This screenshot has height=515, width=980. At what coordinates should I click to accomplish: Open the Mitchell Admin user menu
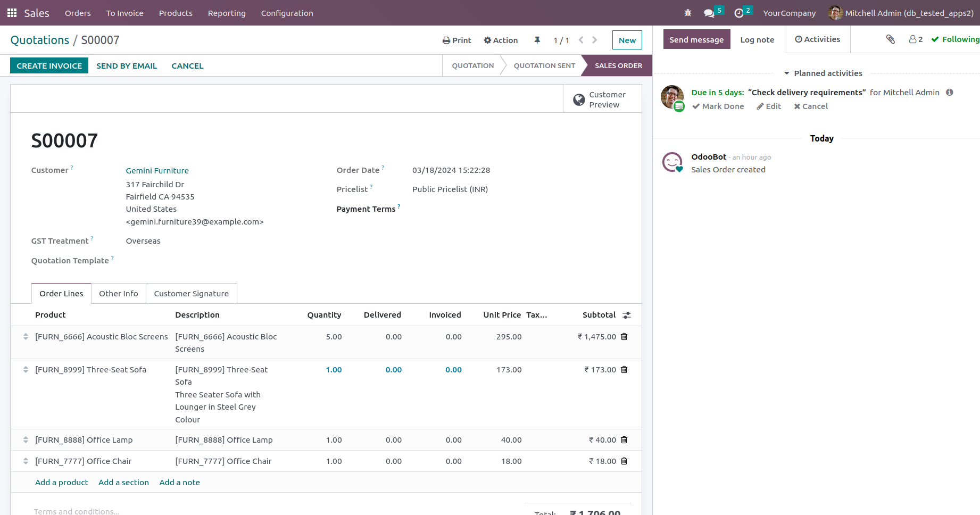(x=901, y=13)
